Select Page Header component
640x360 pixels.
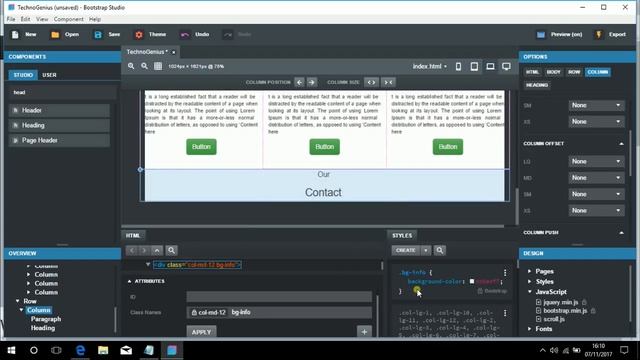[x=59, y=140]
